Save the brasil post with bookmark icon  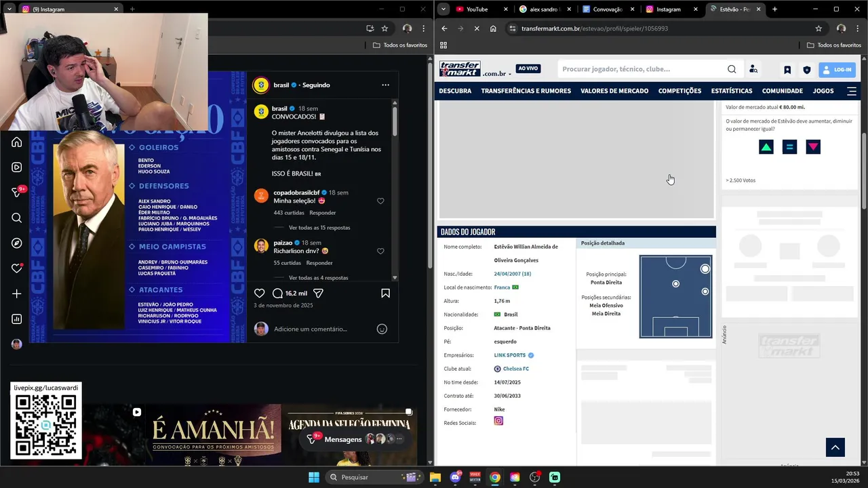[385, 293]
